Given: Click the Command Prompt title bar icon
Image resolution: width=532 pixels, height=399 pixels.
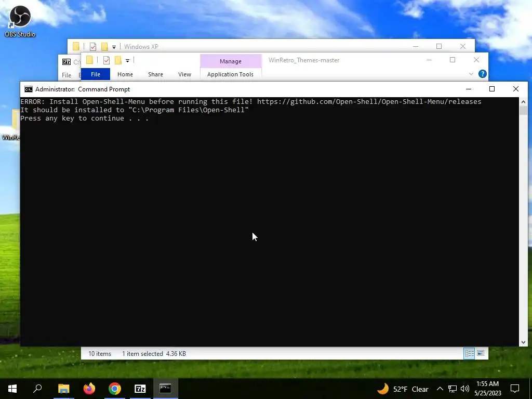Looking at the screenshot, I should tap(29, 89).
